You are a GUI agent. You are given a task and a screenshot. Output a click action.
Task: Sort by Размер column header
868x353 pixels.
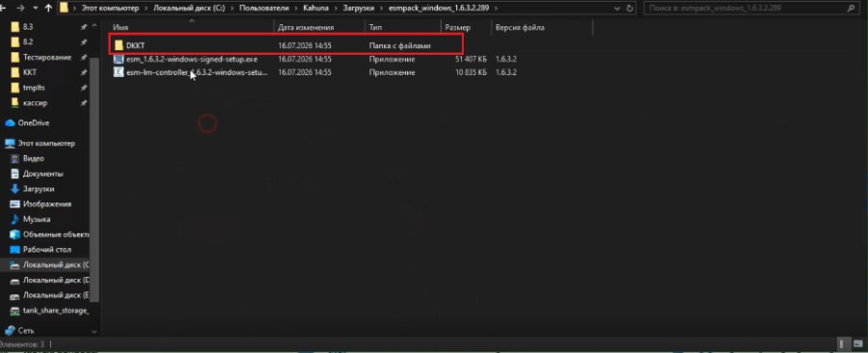(466, 28)
